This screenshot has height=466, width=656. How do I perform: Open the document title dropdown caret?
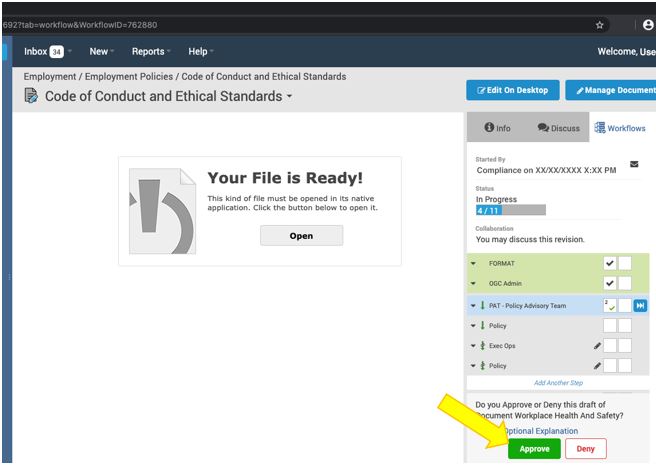click(x=289, y=96)
